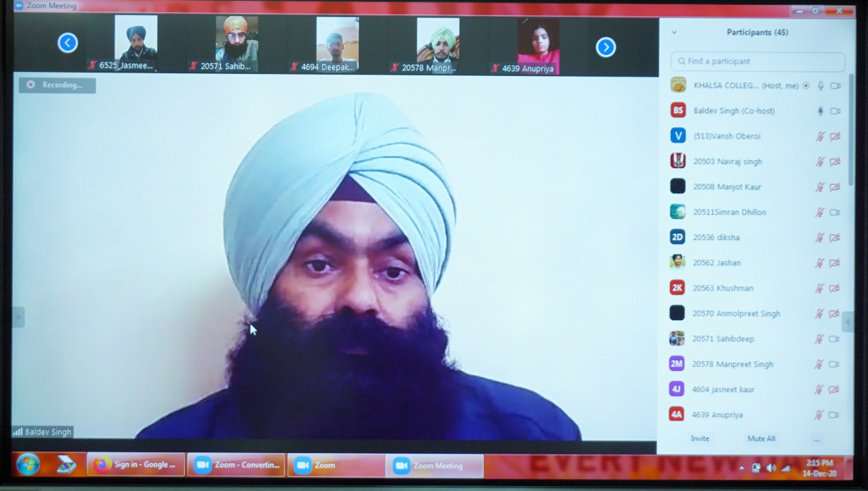Image resolution: width=868 pixels, height=491 pixels.
Task: Unmute 20503 Navraj singh microphone
Action: [820, 161]
